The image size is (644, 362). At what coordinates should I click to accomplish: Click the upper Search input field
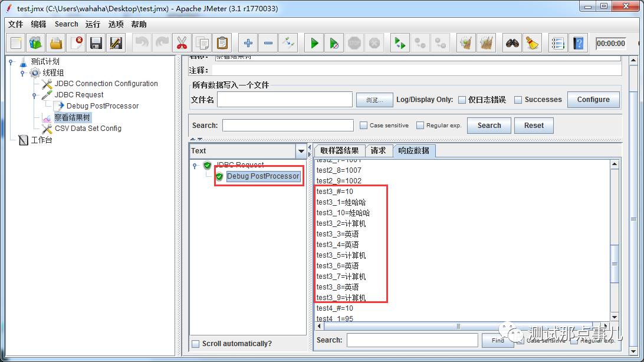pos(288,125)
